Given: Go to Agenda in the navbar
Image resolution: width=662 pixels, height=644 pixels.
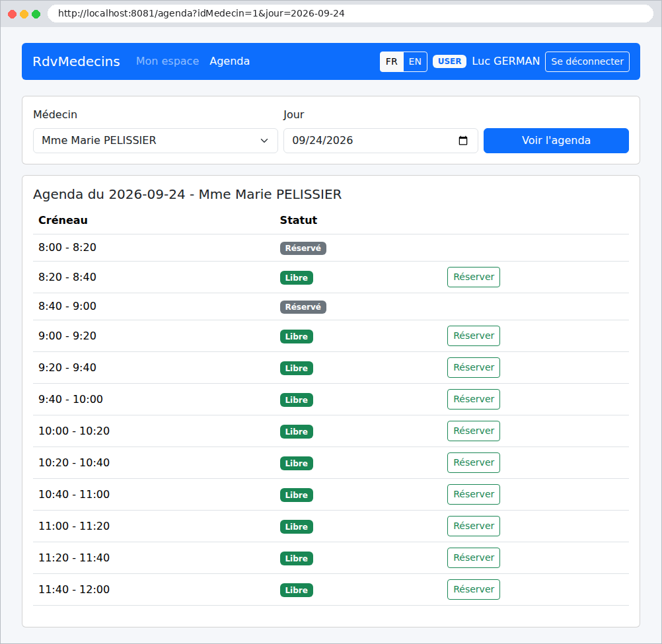Looking at the screenshot, I should tap(230, 61).
